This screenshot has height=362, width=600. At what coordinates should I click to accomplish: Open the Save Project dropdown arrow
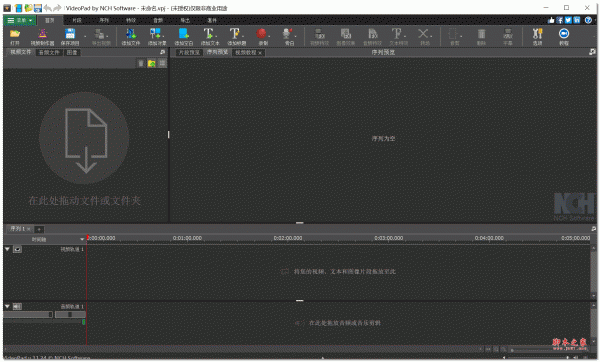85,36
